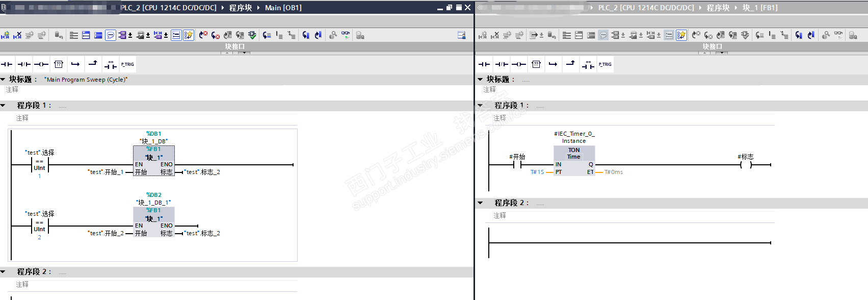868x300 pixels.
Task: Click Close all networks icon in Main OB1 toolbar
Action: pos(98,35)
